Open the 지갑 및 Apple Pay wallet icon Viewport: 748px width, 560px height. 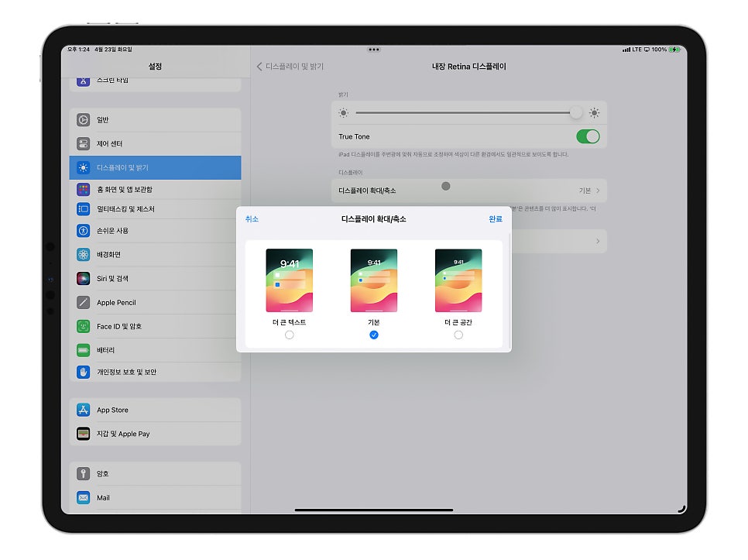pyautogui.click(x=83, y=434)
